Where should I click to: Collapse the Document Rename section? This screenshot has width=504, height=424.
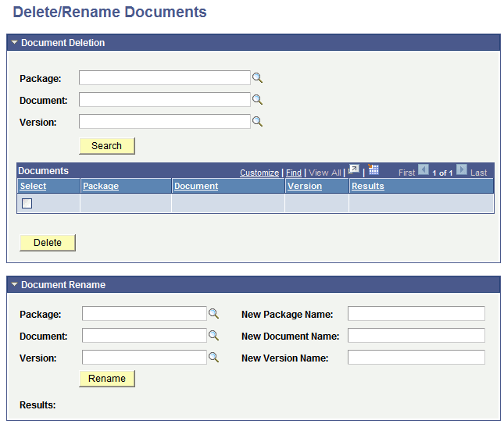click(14, 284)
